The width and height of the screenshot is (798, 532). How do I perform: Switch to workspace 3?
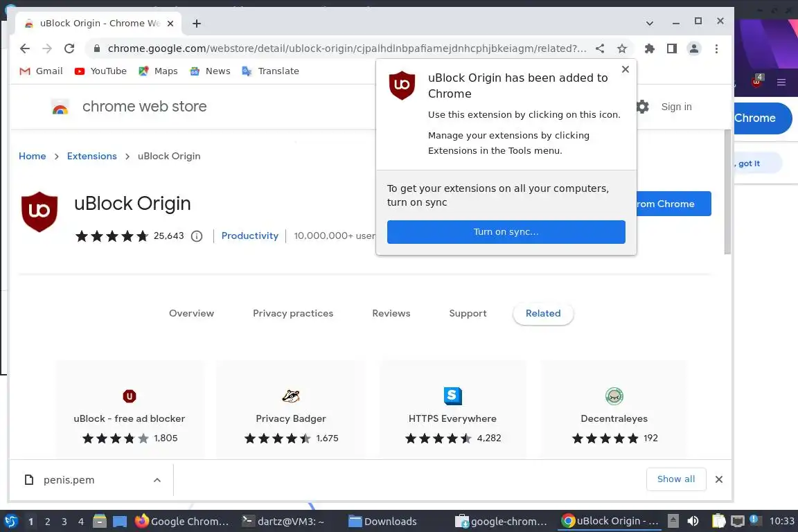[x=64, y=522]
